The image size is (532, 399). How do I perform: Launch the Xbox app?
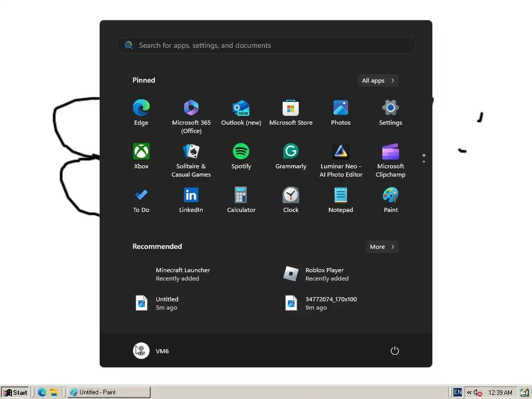click(x=141, y=156)
